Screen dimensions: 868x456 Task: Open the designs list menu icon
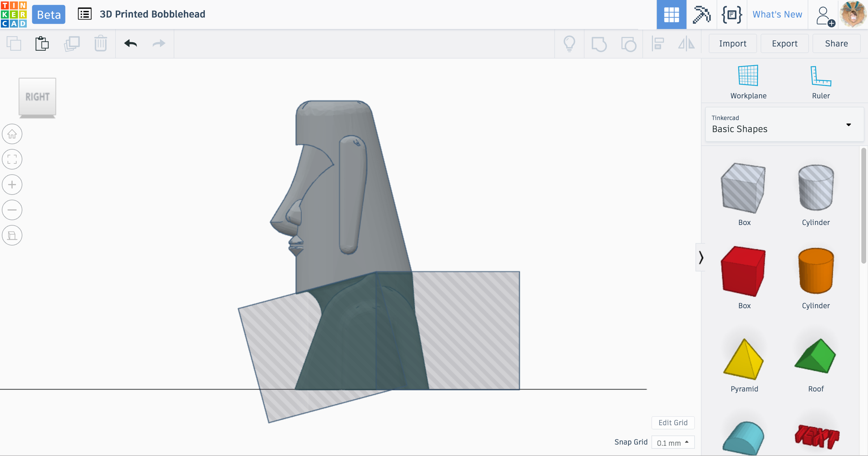85,14
